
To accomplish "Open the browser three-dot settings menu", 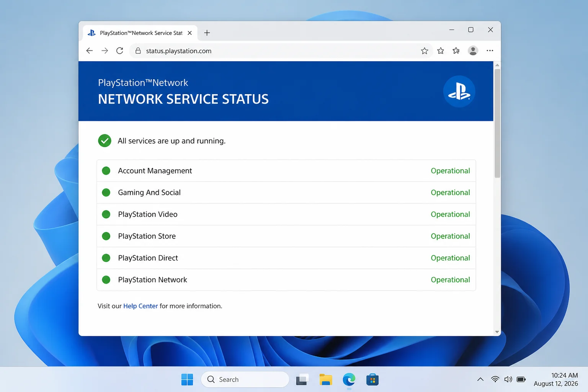I will [490, 51].
